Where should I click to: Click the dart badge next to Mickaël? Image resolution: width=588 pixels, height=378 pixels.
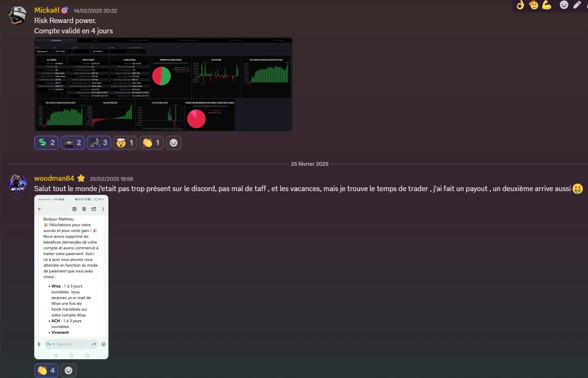[65, 10]
